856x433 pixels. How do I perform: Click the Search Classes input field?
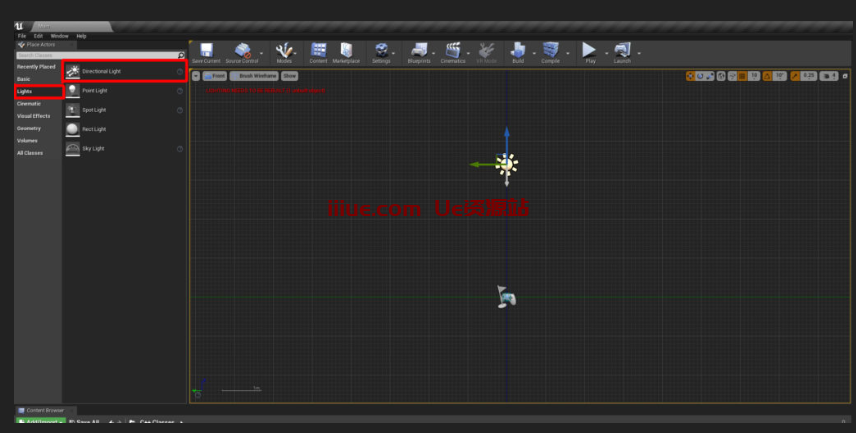(x=96, y=55)
